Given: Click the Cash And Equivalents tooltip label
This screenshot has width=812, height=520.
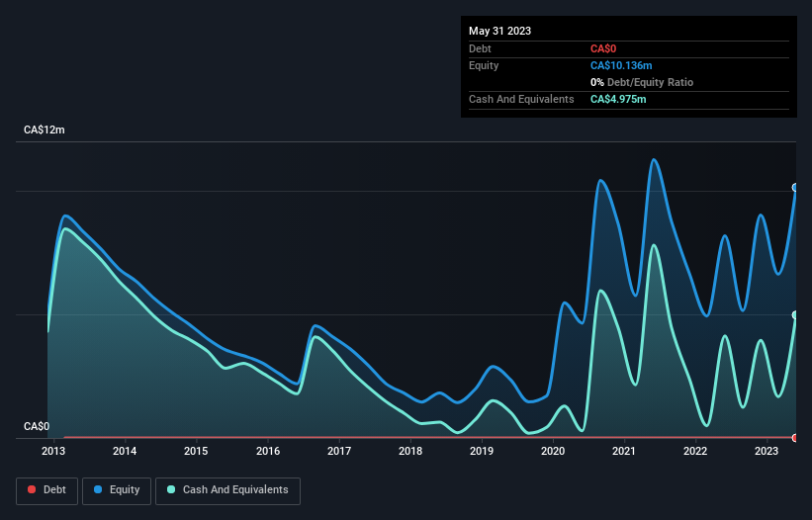Looking at the screenshot, I should point(521,99).
